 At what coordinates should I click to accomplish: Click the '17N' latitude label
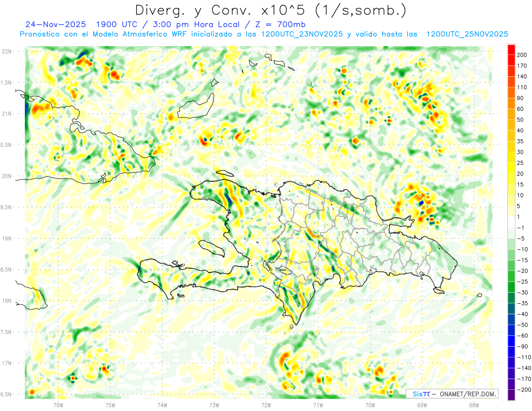(6, 363)
